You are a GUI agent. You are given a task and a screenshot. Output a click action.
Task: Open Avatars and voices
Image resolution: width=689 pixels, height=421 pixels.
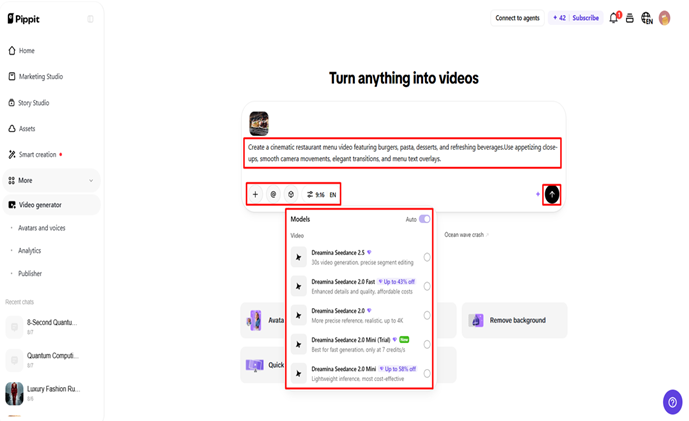pos(41,228)
